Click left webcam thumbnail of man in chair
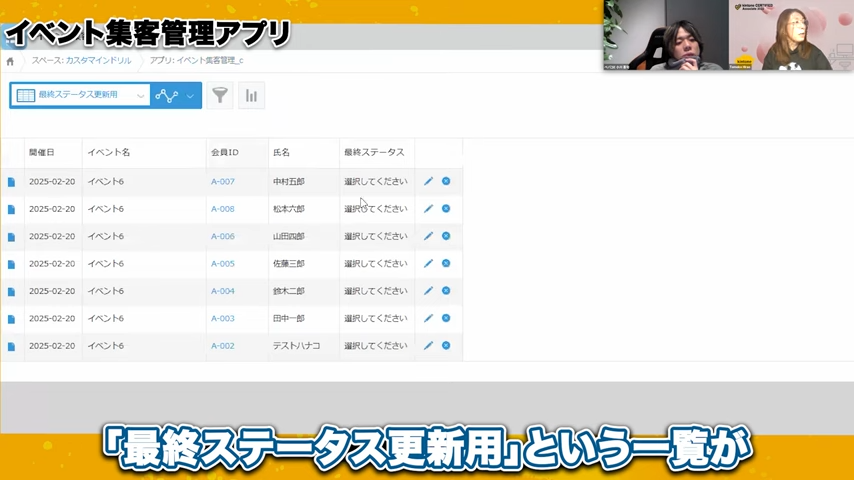 (666, 35)
